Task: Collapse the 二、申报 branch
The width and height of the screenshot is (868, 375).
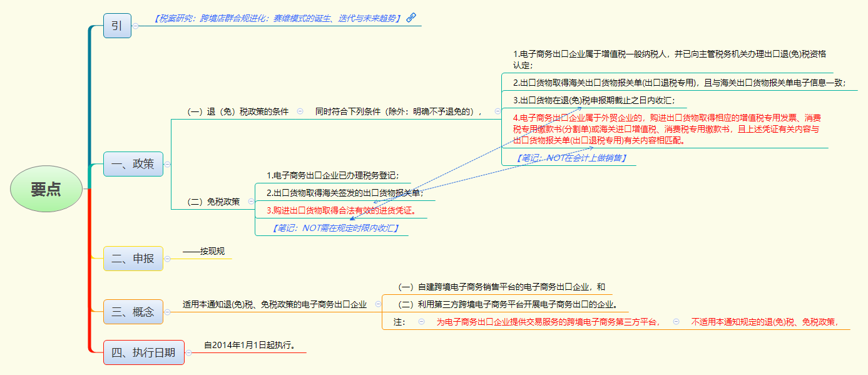Action: (167, 258)
